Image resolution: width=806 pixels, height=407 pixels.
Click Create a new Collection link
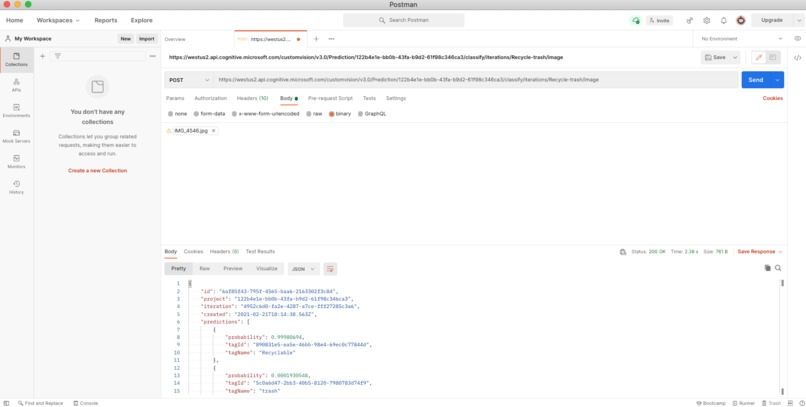click(98, 171)
